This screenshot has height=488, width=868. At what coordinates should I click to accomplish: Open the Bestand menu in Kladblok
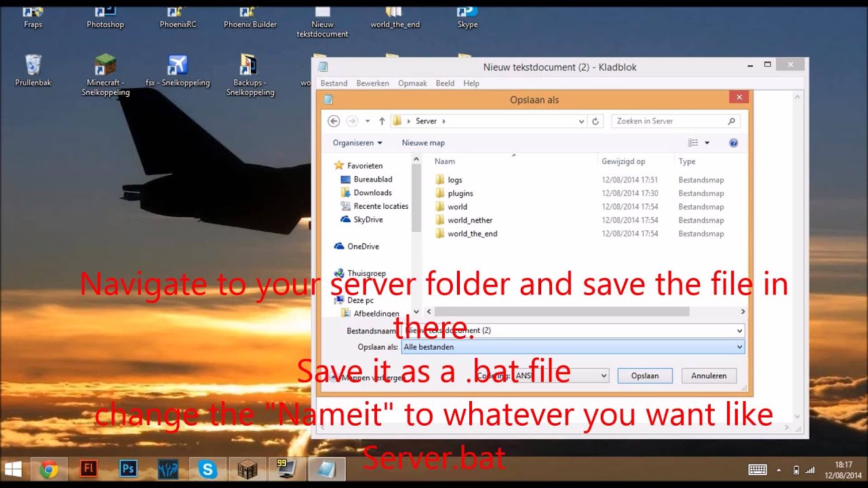tap(334, 83)
